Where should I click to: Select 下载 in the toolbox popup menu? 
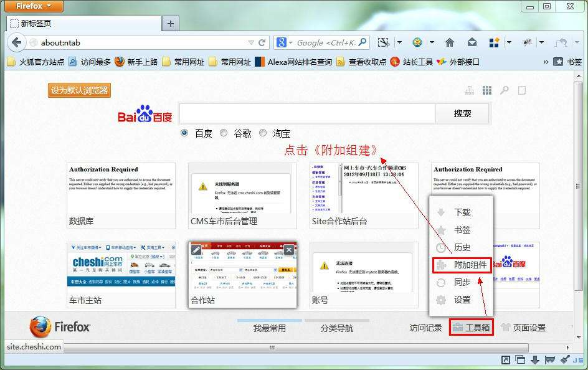pyautogui.click(x=462, y=212)
